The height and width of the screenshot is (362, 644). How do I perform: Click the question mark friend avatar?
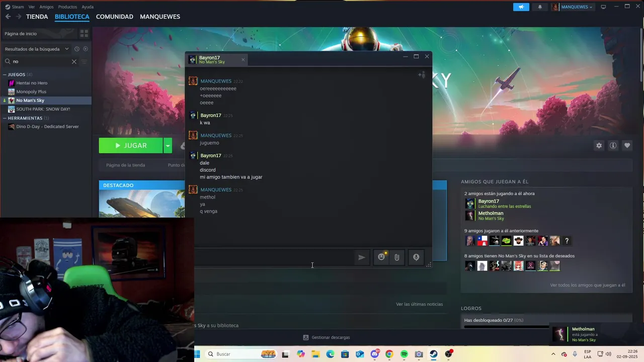(567, 241)
